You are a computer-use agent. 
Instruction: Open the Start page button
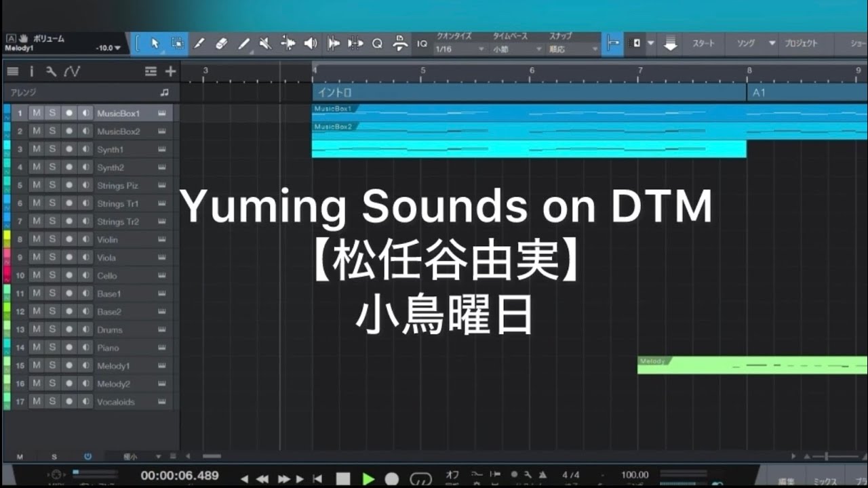[703, 43]
